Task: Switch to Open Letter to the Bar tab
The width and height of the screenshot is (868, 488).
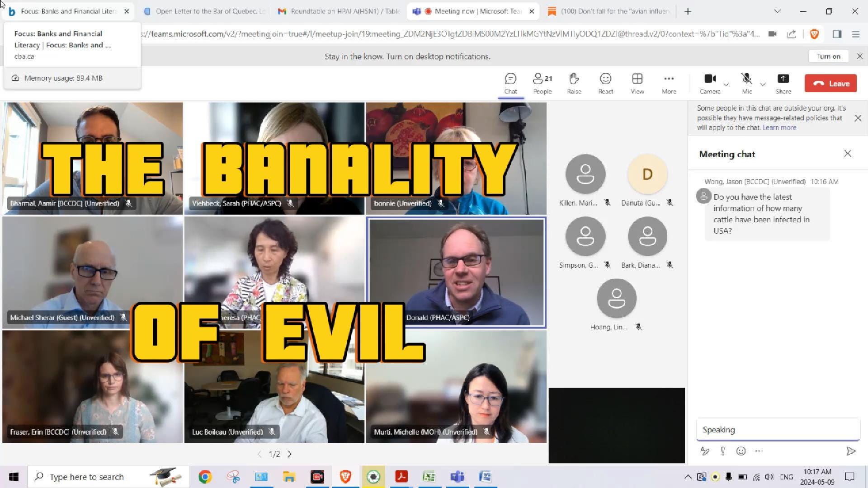Action: pyautogui.click(x=203, y=11)
